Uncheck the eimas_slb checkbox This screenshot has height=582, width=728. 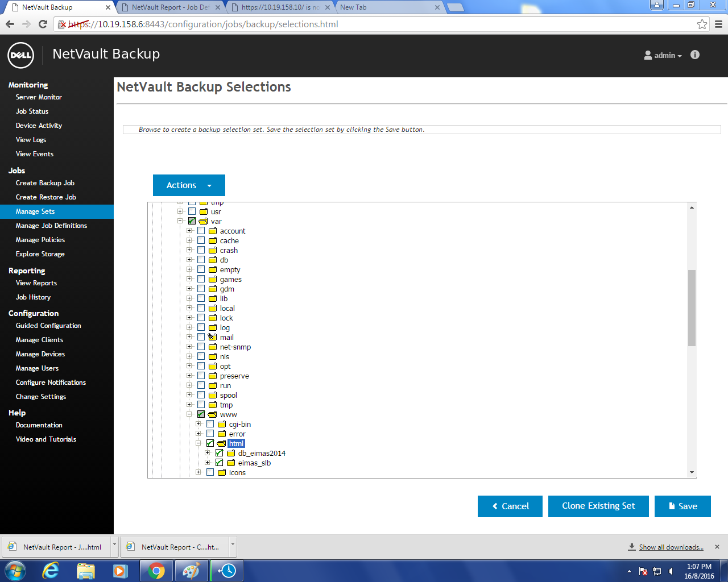point(219,463)
